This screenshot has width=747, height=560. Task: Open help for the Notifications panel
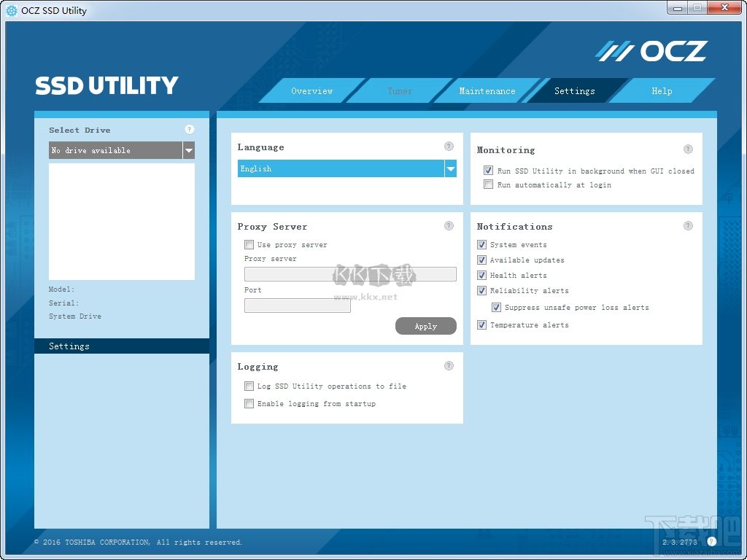tap(687, 225)
